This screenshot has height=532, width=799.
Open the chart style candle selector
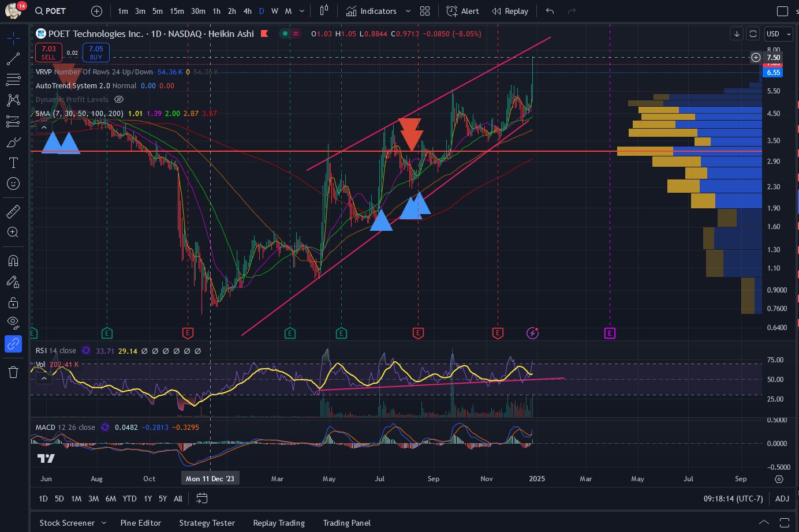pos(324,11)
